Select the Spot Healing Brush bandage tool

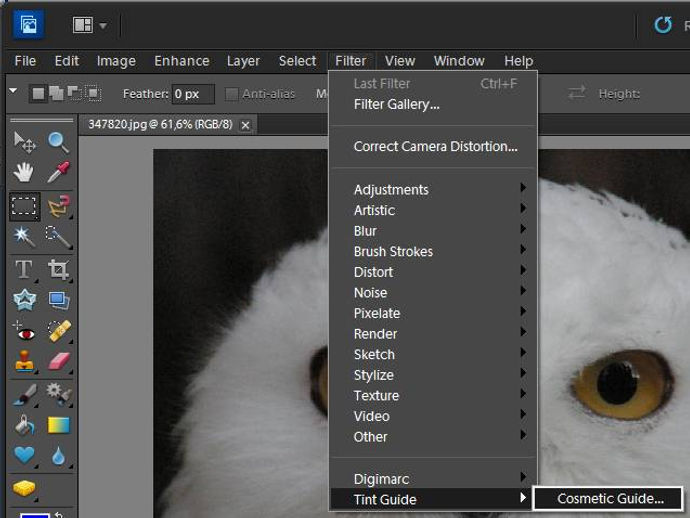click(59, 332)
